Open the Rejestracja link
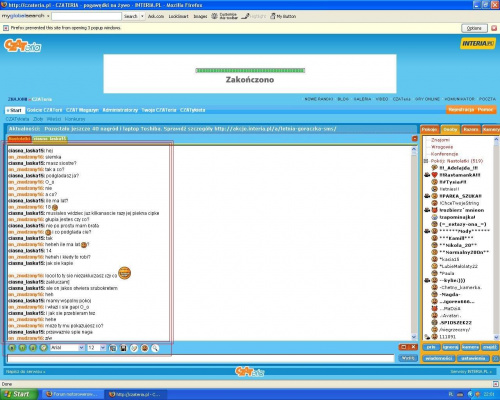Image resolution: width=500 pixels, height=400 pixels. (x=461, y=110)
